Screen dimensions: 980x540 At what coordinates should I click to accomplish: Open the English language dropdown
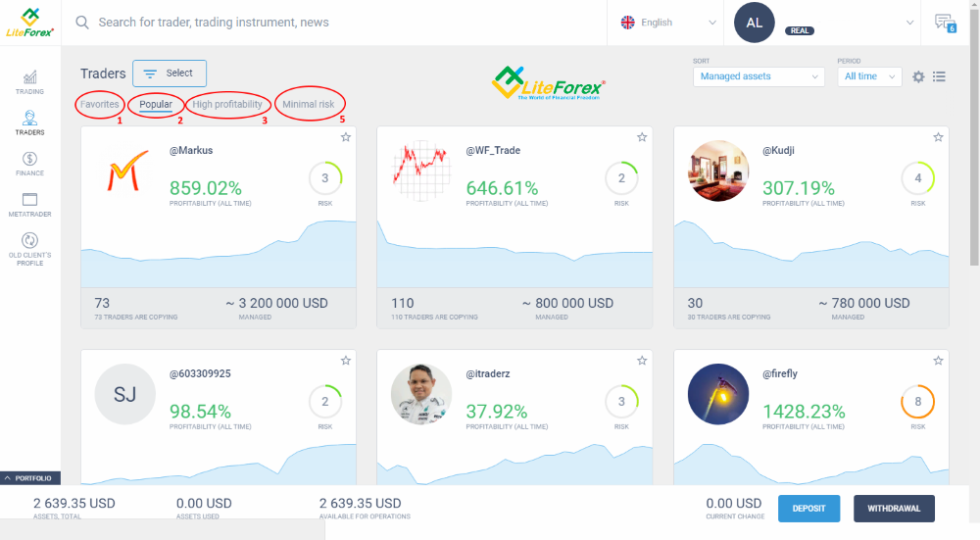668,23
